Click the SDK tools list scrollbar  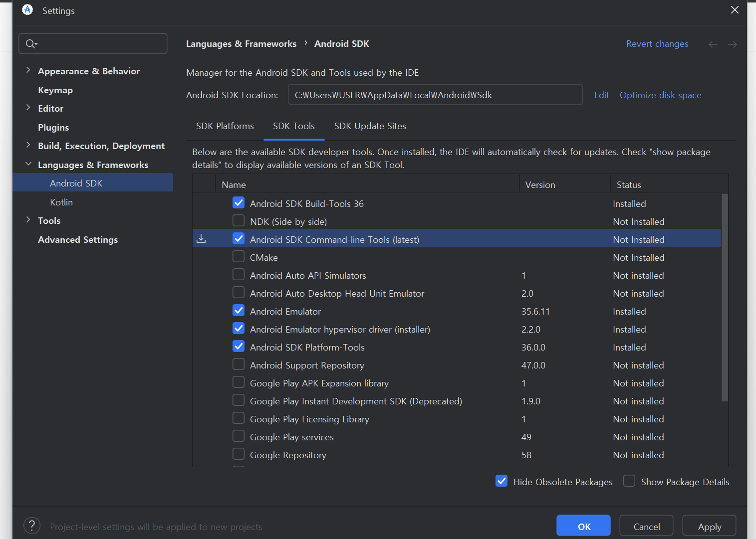click(x=725, y=297)
